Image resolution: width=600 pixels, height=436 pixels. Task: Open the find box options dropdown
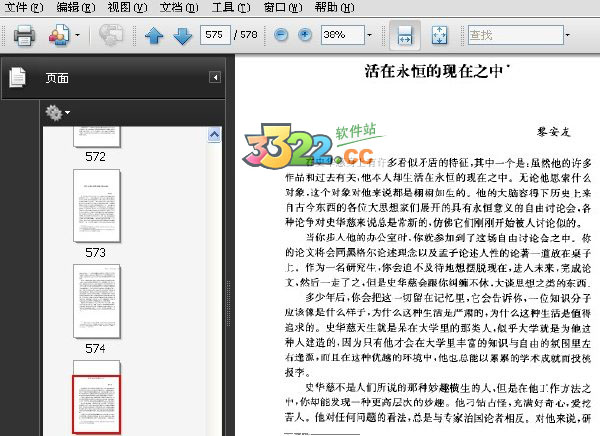[x=569, y=36]
